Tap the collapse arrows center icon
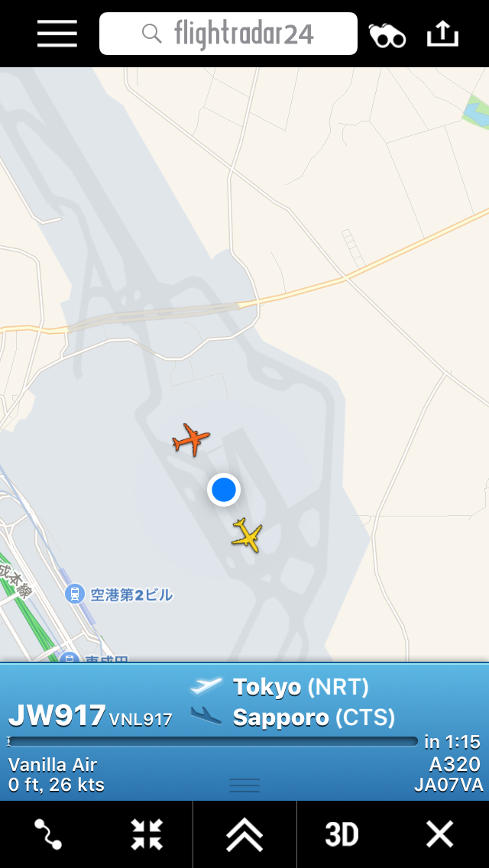The image size is (489, 868). [147, 834]
